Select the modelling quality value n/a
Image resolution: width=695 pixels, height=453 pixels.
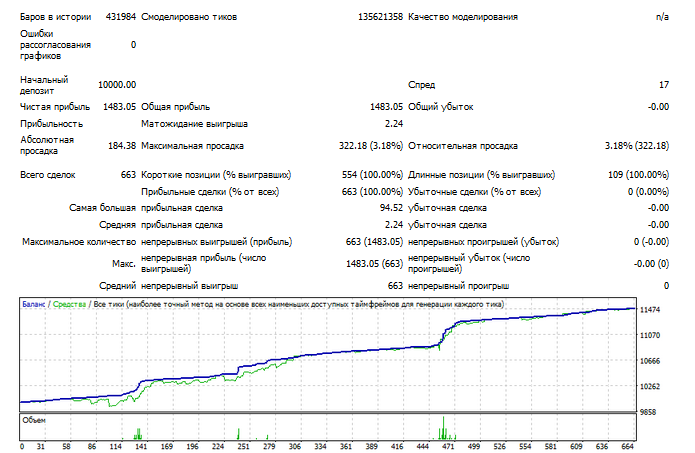662,17
